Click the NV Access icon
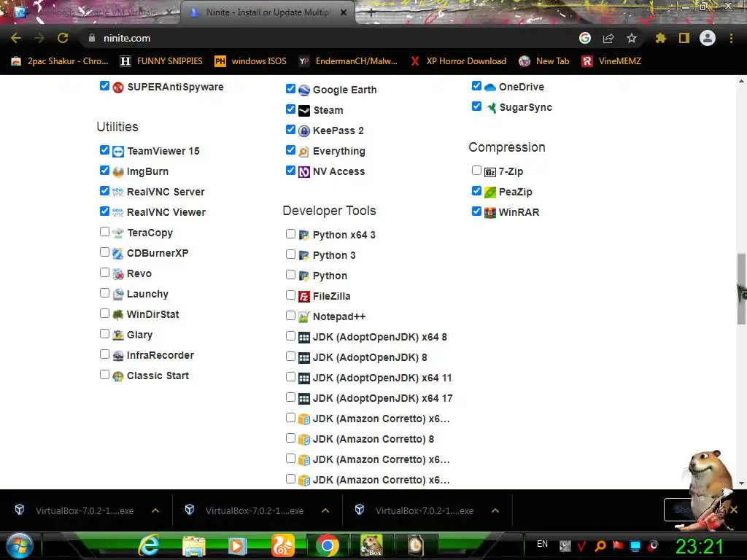 [x=304, y=172]
